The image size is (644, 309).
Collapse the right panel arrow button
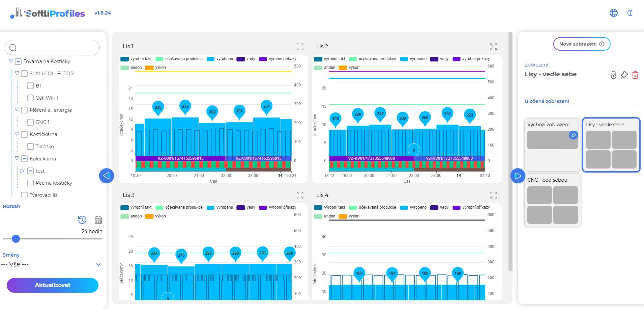518,176
